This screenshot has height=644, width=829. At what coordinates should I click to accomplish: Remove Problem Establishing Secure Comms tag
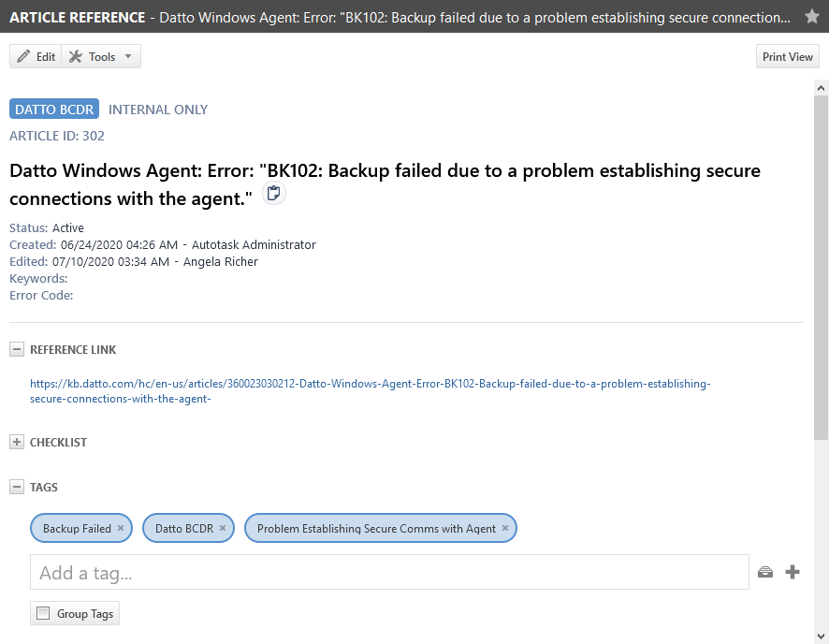click(505, 528)
